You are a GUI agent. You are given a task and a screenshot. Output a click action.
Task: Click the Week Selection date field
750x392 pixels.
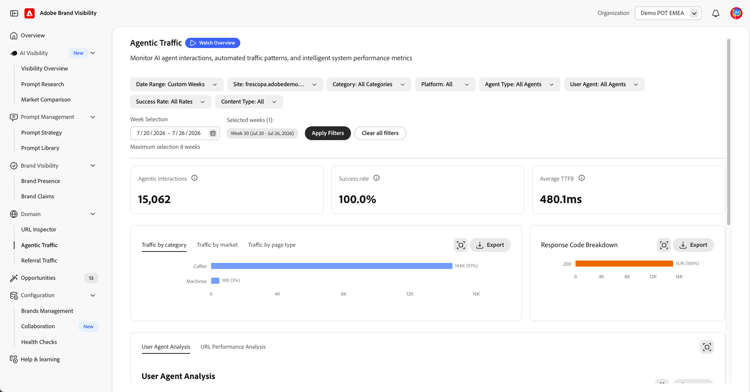click(175, 133)
